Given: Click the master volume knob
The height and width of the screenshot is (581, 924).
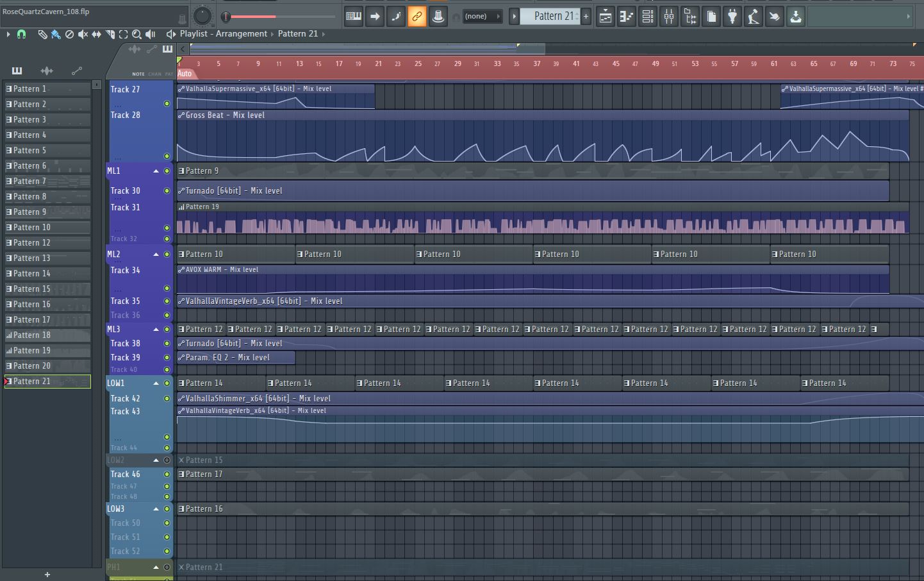Looking at the screenshot, I should tap(202, 16).
